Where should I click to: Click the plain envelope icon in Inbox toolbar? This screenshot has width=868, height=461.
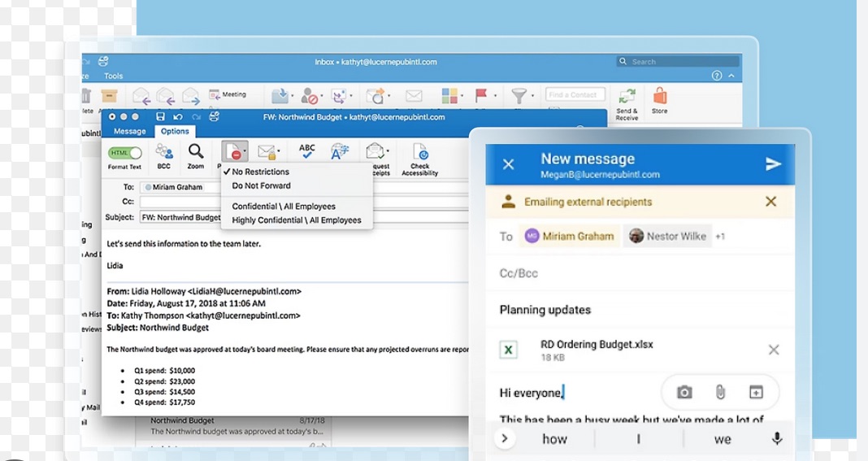pyautogui.click(x=414, y=96)
